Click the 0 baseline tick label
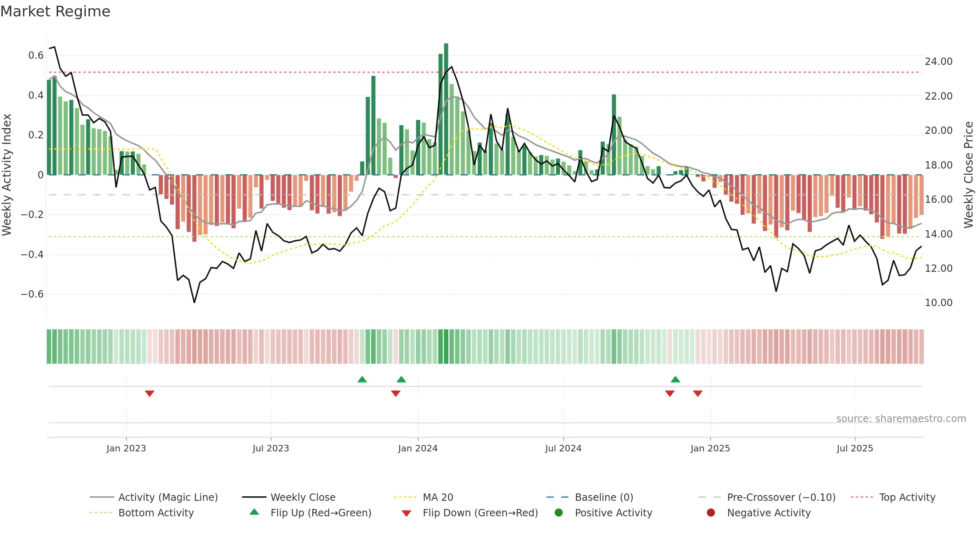The image size is (980, 551). [40, 175]
